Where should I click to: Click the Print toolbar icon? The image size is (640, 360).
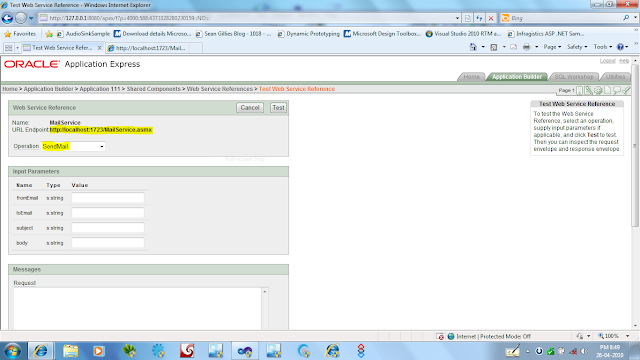pos(527,47)
